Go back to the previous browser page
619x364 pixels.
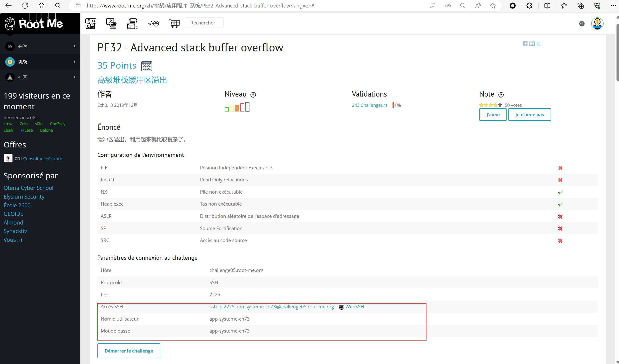(x=8, y=5)
